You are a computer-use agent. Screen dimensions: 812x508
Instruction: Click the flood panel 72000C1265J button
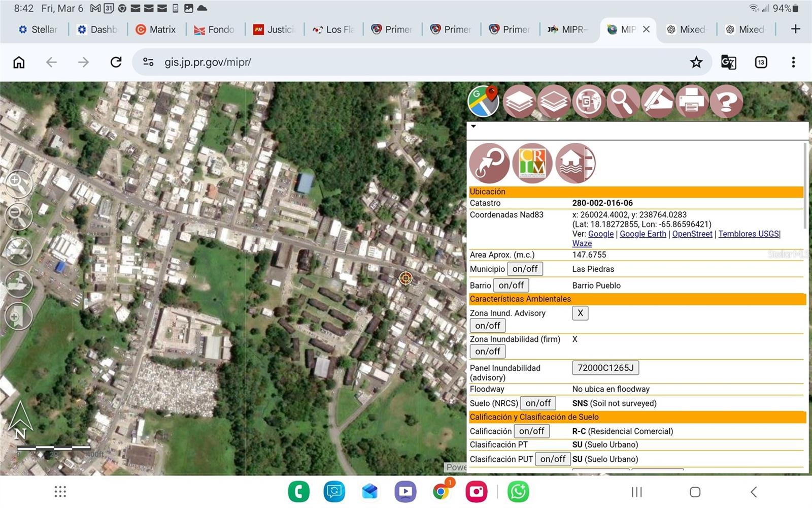point(605,368)
